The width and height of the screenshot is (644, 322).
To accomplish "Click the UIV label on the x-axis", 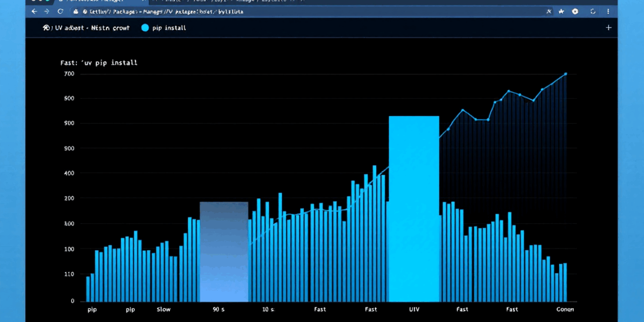I will coord(414,310).
